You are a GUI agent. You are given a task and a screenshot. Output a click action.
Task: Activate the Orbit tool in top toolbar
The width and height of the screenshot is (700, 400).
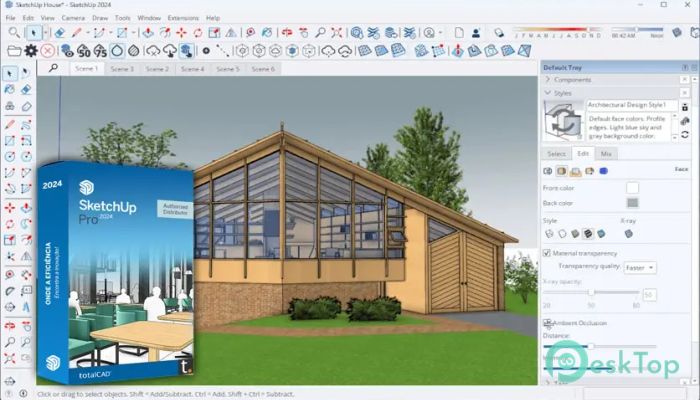(287, 33)
